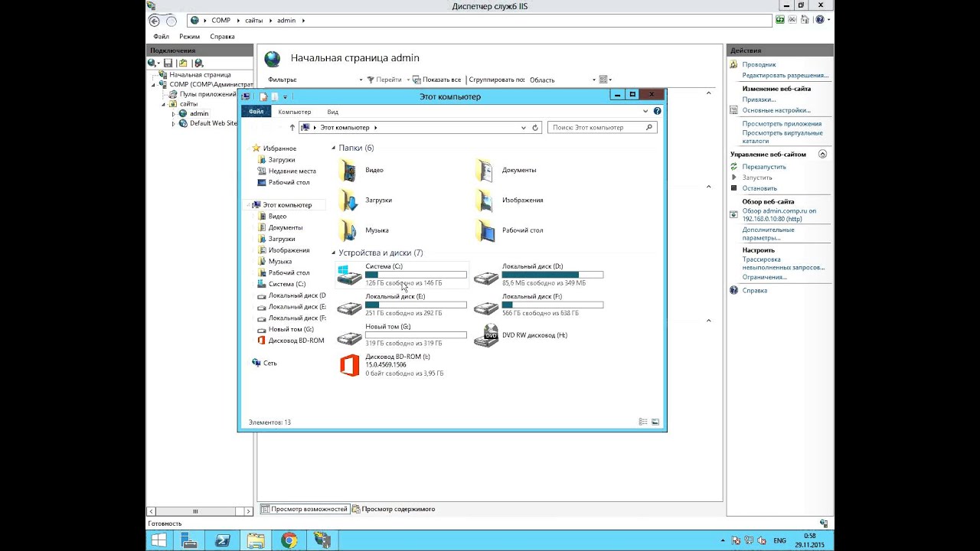This screenshot has height=551, width=980.
Task: Click IIS Manager taskbar icon
Action: pyautogui.click(x=322, y=540)
